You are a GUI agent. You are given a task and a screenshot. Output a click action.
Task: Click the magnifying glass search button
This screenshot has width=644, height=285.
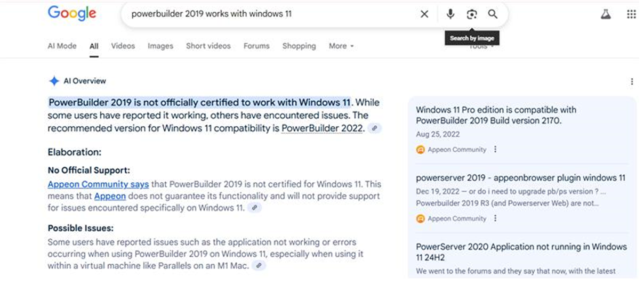pos(493,14)
